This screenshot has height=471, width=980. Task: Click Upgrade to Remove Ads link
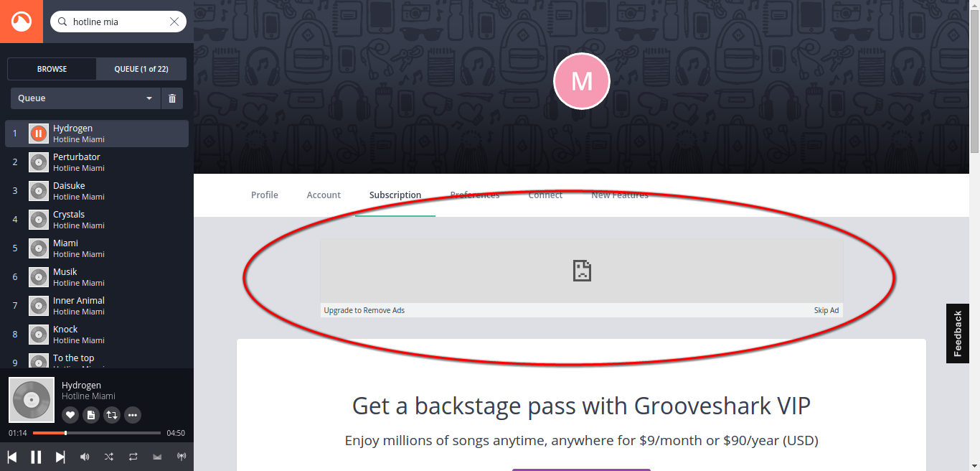(364, 310)
